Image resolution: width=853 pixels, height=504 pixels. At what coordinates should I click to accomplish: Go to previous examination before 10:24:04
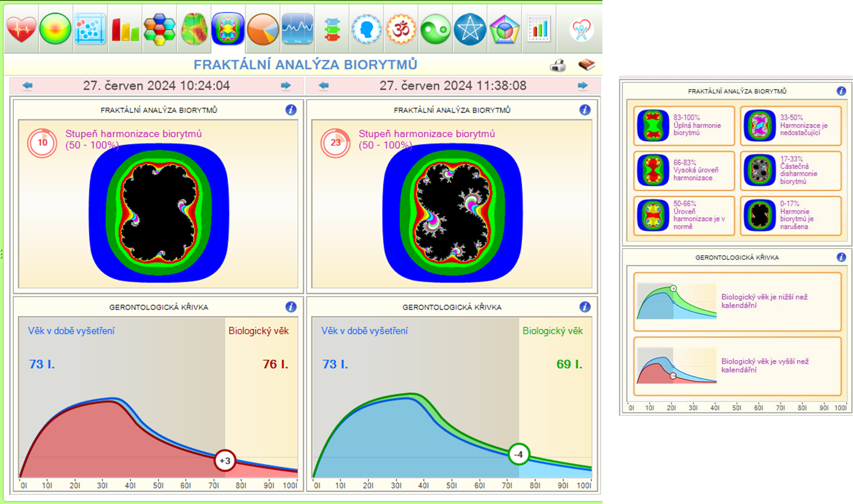(27, 86)
